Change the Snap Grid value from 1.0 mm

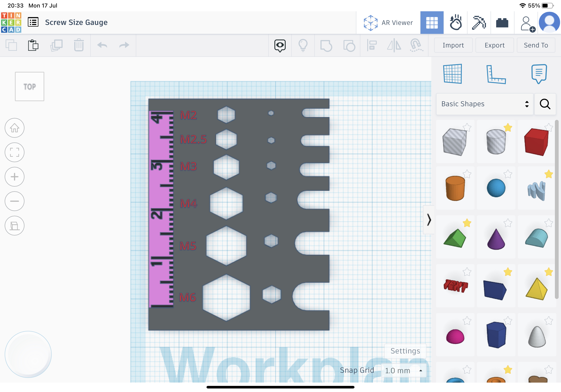click(x=404, y=370)
